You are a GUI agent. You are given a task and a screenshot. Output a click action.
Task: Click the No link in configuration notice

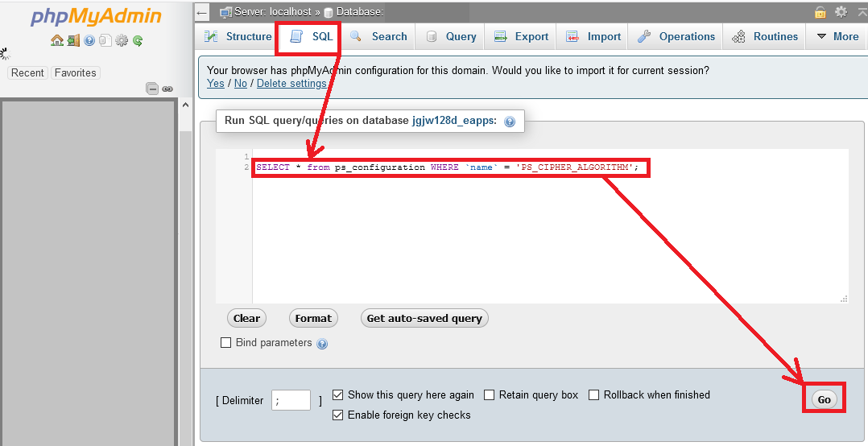[x=240, y=84]
